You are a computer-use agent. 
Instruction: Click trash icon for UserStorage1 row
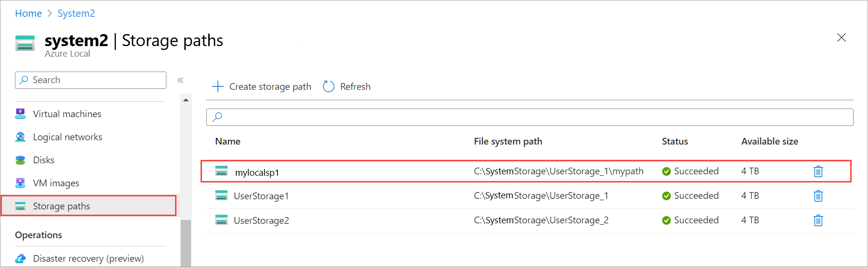tap(818, 196)
